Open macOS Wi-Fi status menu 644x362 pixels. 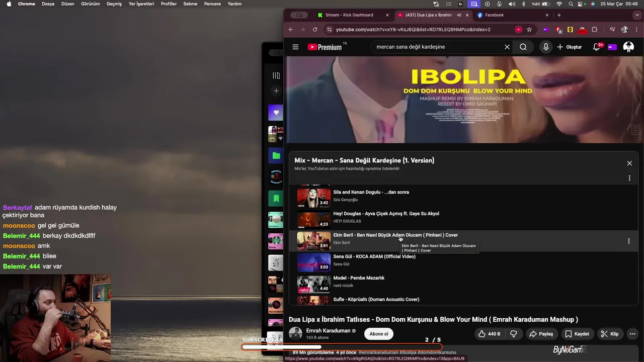[x=559, y=4]
